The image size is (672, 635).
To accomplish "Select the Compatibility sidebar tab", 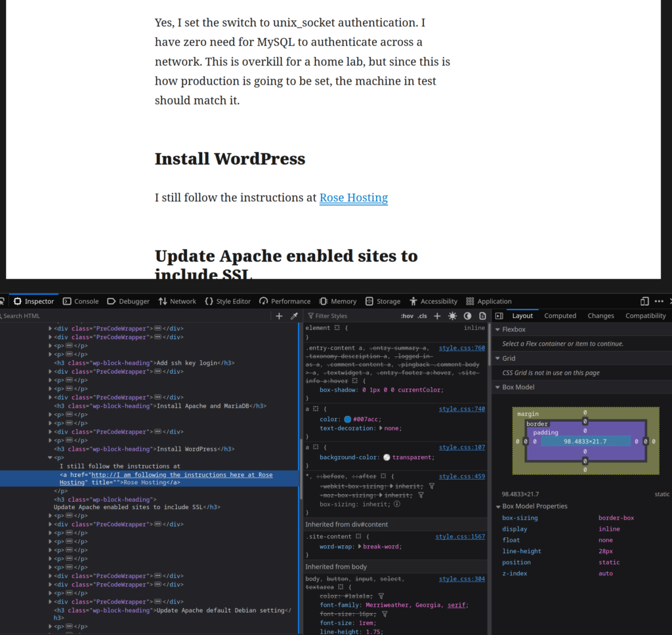I will [646, 316].
